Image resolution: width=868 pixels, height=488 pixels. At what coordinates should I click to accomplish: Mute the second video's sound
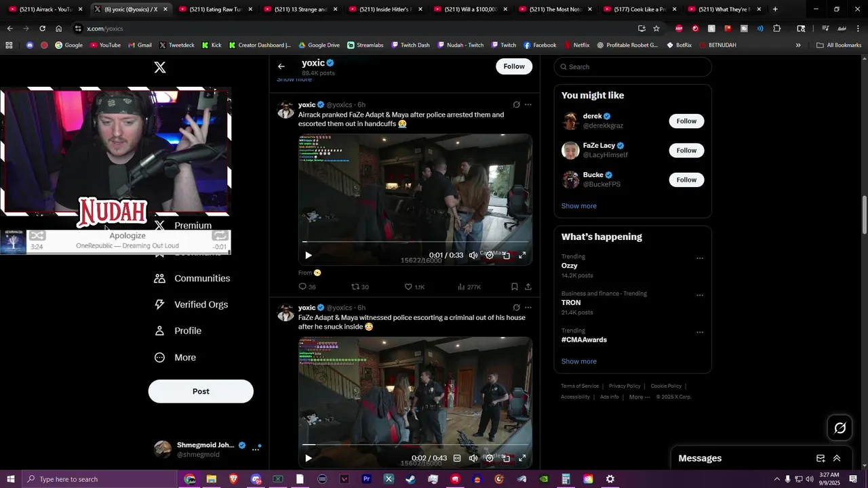(x=473, y=458)
